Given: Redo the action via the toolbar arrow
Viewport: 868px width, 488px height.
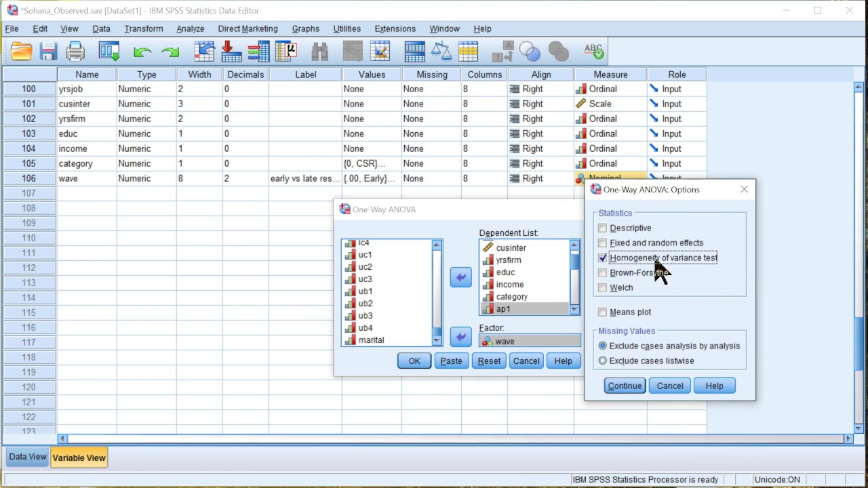Looking at the screenshot, I should click(x=170, y=52).
